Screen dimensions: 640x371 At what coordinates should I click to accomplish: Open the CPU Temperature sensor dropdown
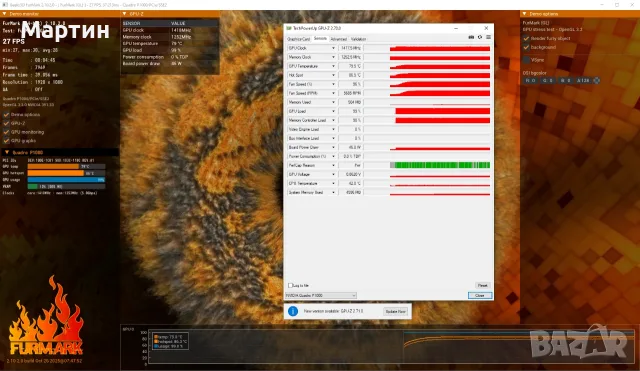pos(333,183)
